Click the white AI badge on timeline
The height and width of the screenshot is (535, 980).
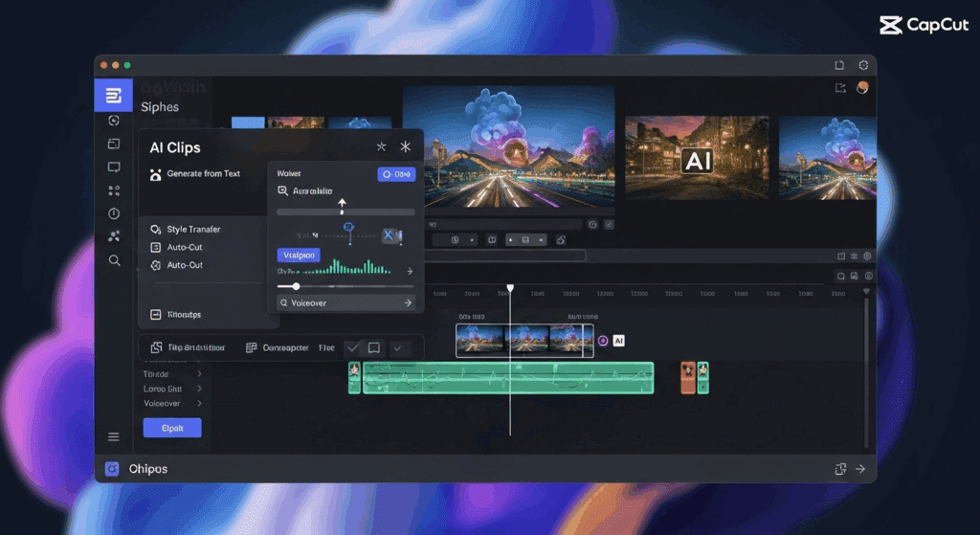coord(618,341)
